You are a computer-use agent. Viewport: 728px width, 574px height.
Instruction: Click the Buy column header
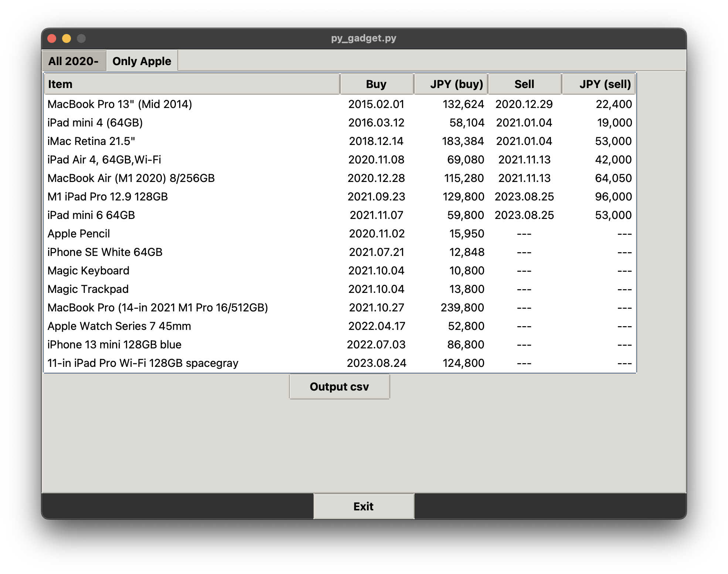[376, 84]
